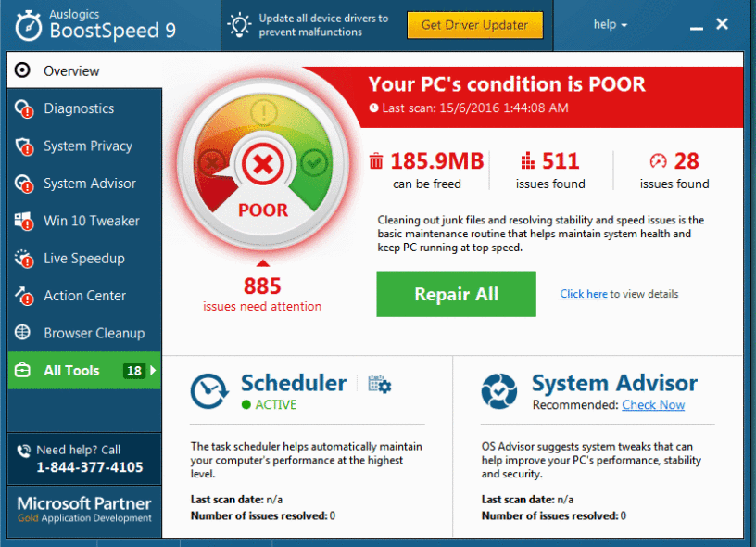Image resolution: width=756 pixels, height=547 pixels.
Task: Click the 885 issues need attention count
Action: click(x=262, y=294)
